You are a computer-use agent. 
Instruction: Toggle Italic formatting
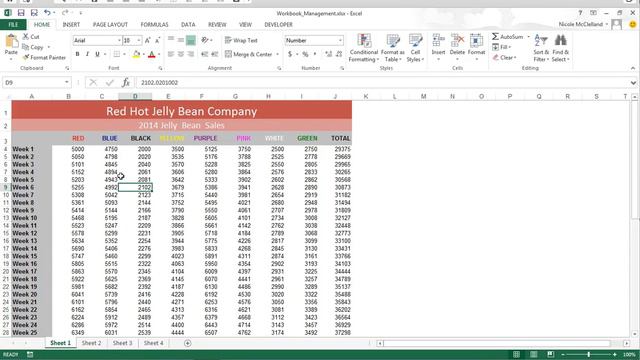point(87,54)
